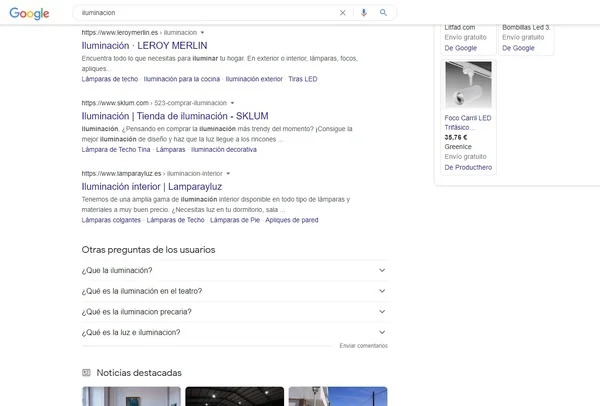Clear the search box with X icon

pyautogui.click(x=343, y=13)
